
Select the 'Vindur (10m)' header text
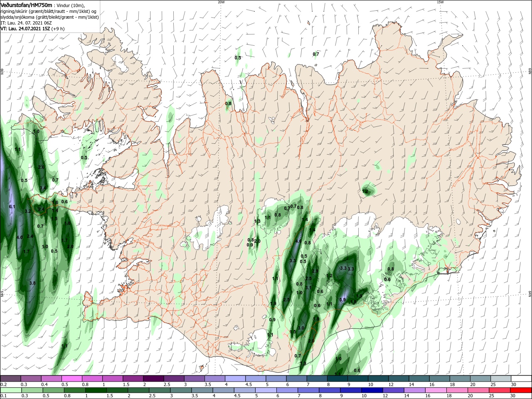point(70,5)
